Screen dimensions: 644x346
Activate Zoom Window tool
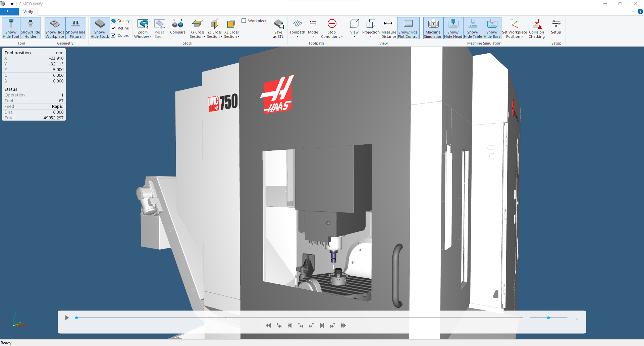point(143,28)
